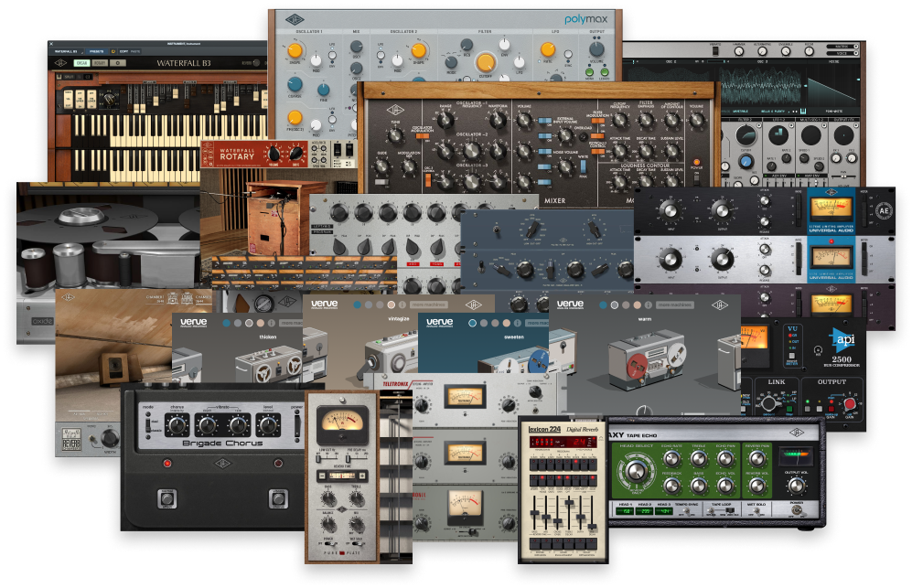Viewport: 912px width, 588px height.
Task: Open Waterfall B3 settings gear tab
Action: tap(117, 63)
